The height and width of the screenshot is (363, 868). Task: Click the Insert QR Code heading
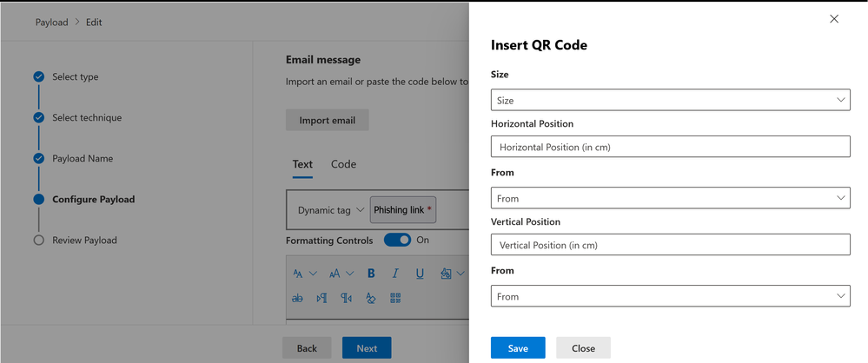pyautogui.click(x=539, y=45)
